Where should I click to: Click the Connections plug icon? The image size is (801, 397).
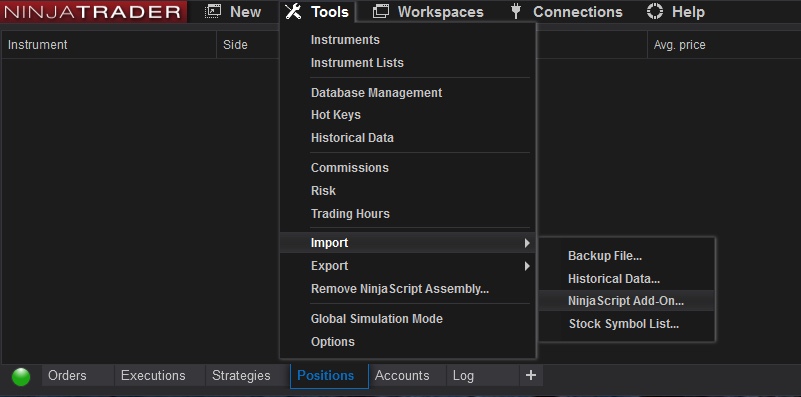click(516, 12)
